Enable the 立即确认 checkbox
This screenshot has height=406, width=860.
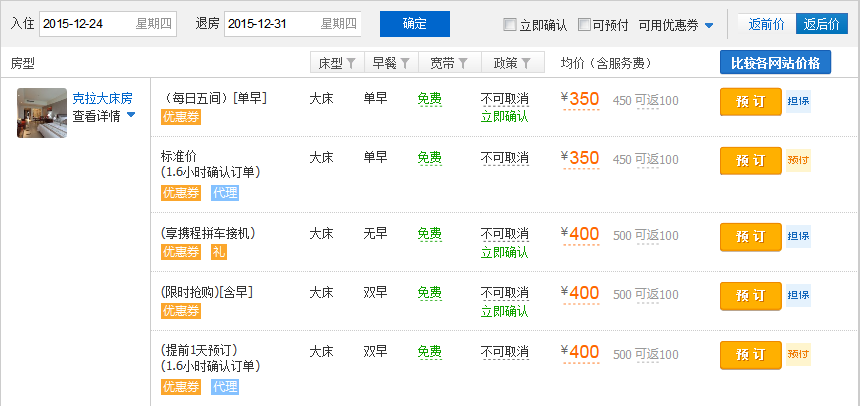click(510, 25)
